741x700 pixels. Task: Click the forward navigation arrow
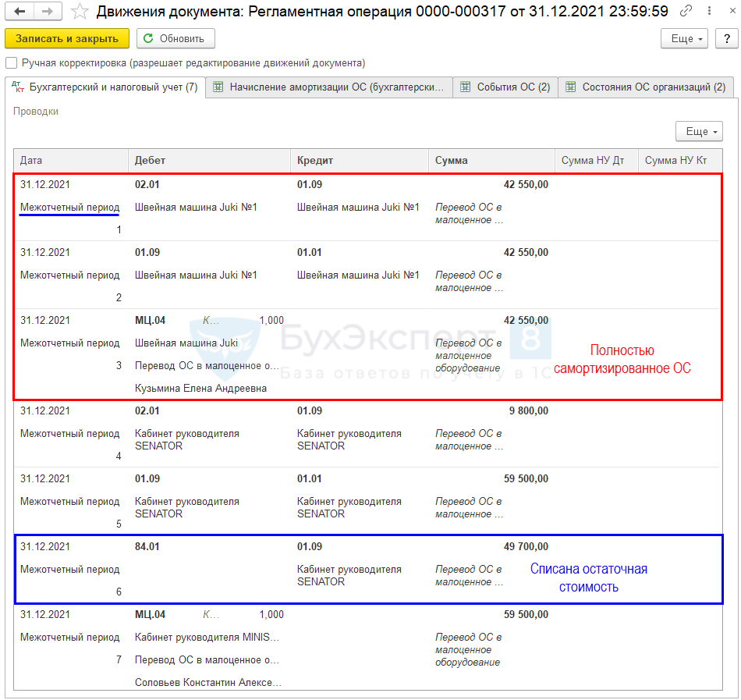47,11
